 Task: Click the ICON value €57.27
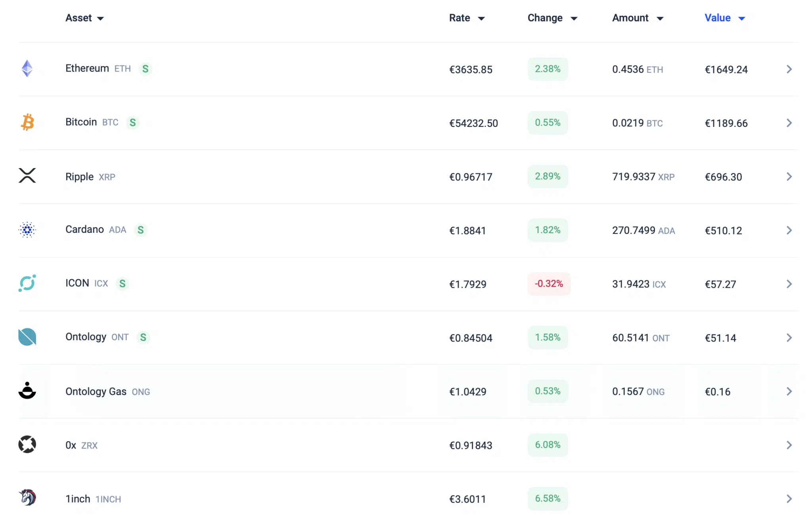tap(720, 284)
